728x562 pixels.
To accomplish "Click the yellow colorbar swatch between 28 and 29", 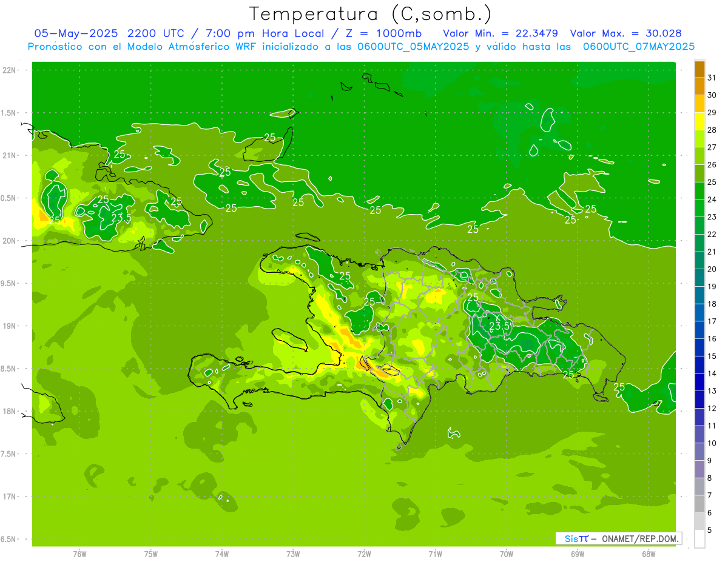I will tap(699, 121).
